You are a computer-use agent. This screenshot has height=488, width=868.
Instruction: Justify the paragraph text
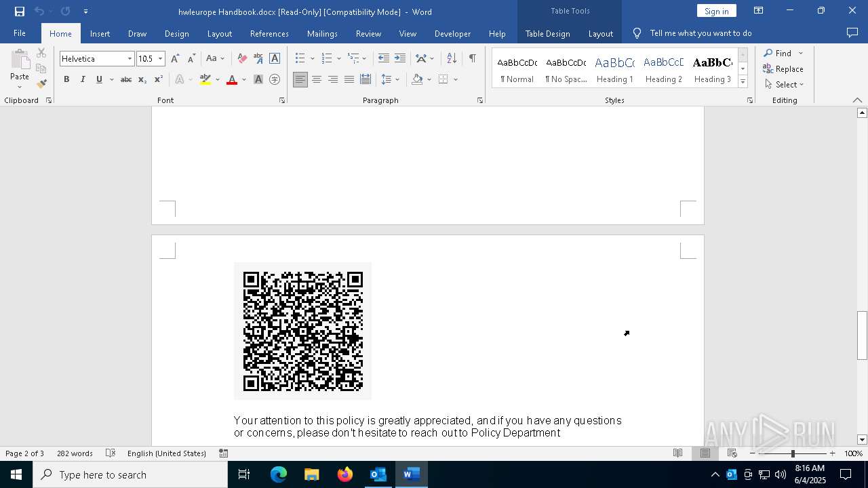pos(349,79)
